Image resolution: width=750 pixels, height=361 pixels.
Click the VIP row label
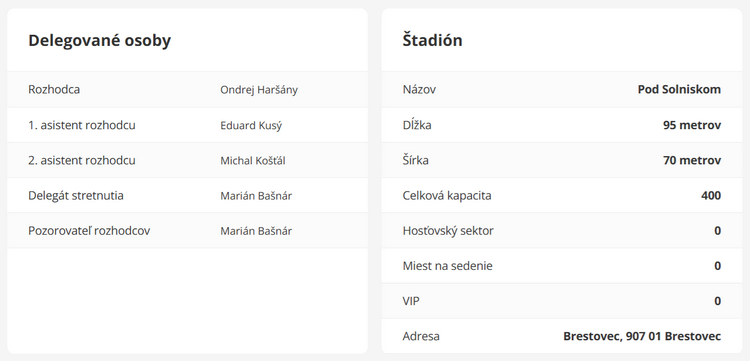click(x=411, y=301)
